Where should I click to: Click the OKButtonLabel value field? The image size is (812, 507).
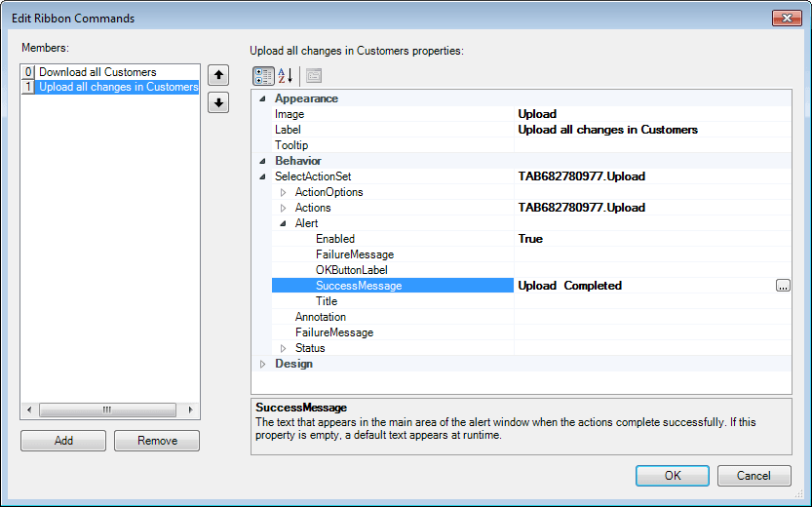point(652,270)
